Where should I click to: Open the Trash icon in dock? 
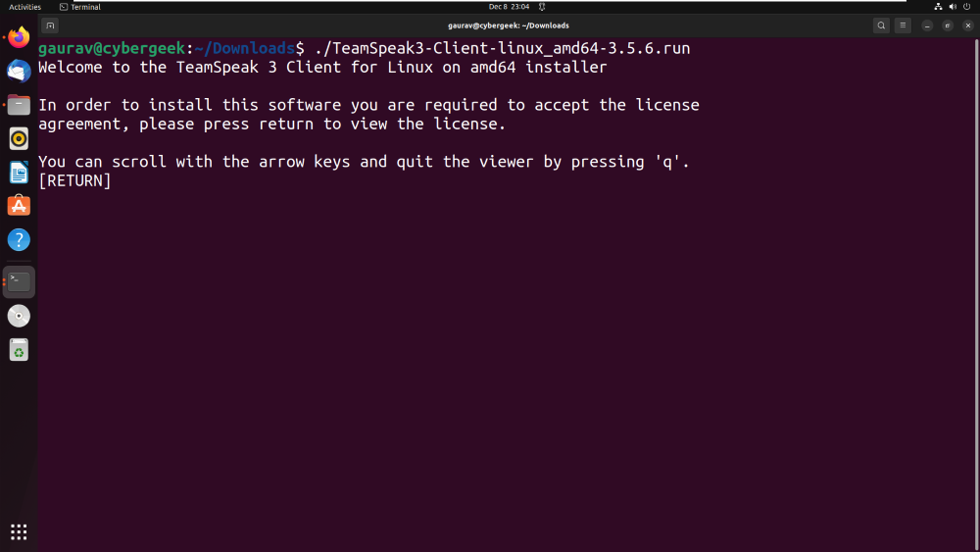(19, 349)
